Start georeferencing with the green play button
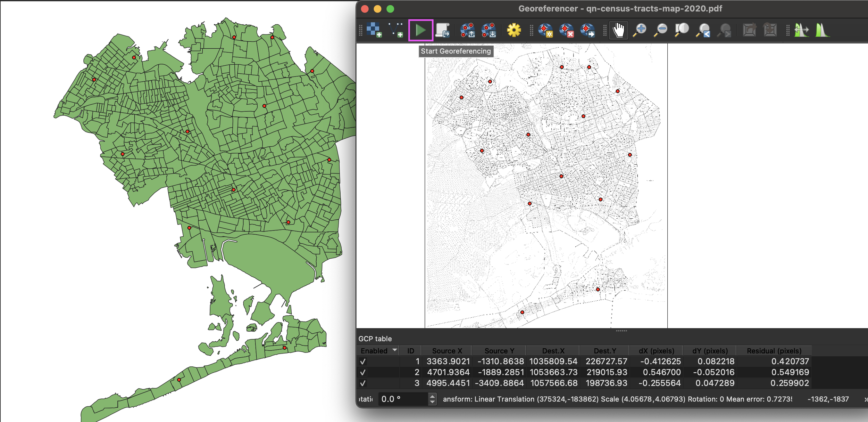This screenshot has width=868, height=422. [420, 30]
